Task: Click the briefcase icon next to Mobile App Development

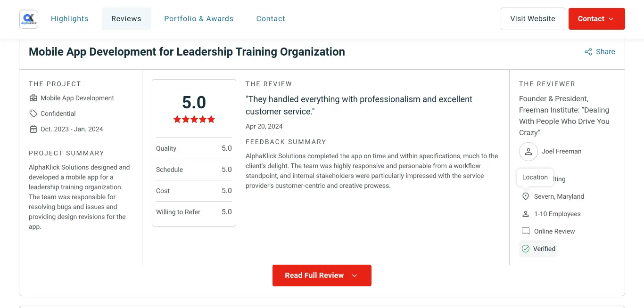Action: coord(33,98)
